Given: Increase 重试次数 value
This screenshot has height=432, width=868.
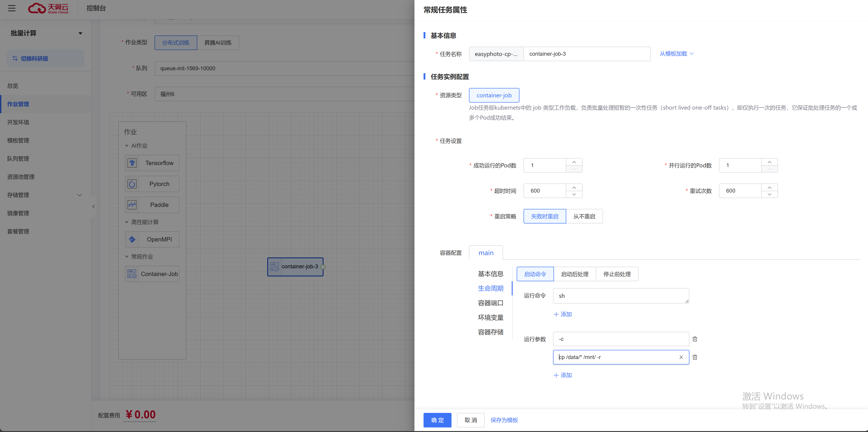Looking at the screenshot, I should (x=769, y=188).
